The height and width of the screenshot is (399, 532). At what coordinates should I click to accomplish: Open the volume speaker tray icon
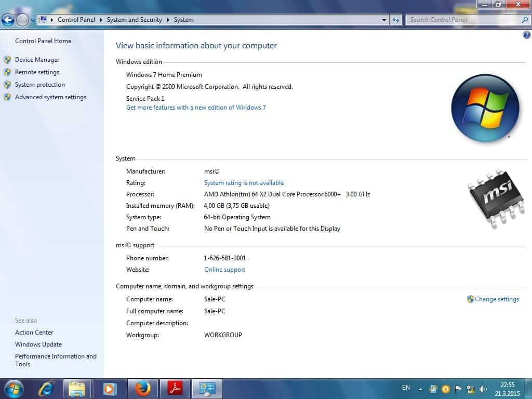(483, 389)
